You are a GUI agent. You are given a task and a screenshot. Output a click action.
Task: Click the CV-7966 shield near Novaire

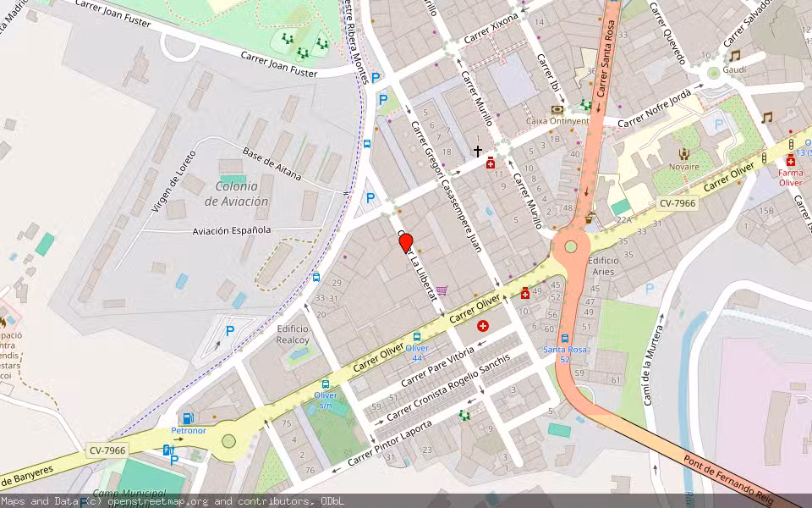tap(678, 203)
